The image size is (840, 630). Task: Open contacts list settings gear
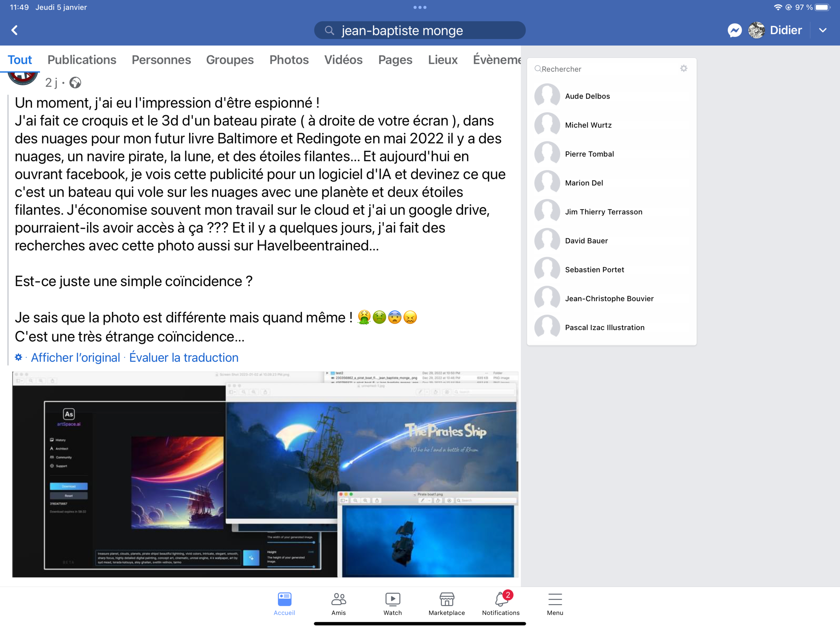coord(683,68)
